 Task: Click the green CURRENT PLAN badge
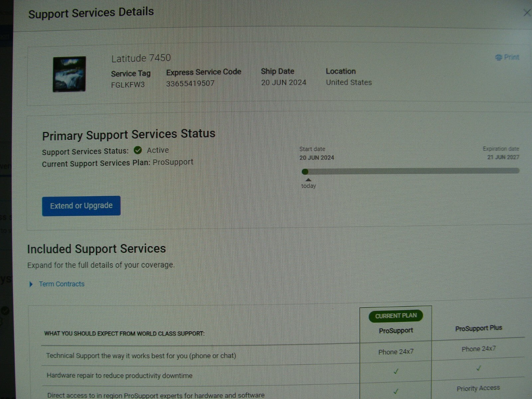tap(396, 316)
